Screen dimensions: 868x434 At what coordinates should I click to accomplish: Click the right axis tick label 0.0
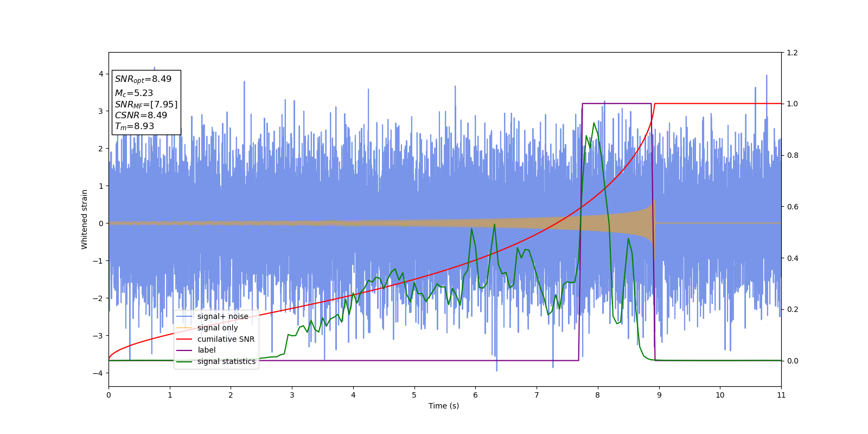(x=792, y=361)
